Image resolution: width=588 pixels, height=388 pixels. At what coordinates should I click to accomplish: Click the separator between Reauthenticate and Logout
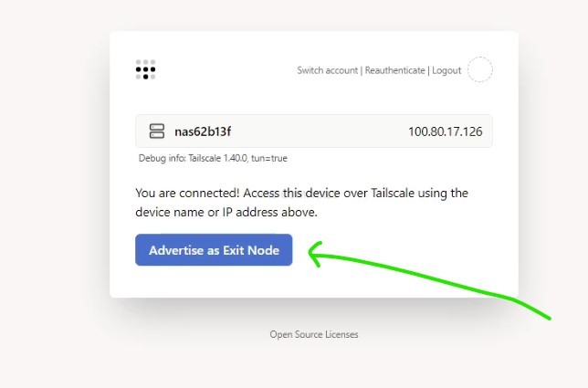tap(428, 70)
